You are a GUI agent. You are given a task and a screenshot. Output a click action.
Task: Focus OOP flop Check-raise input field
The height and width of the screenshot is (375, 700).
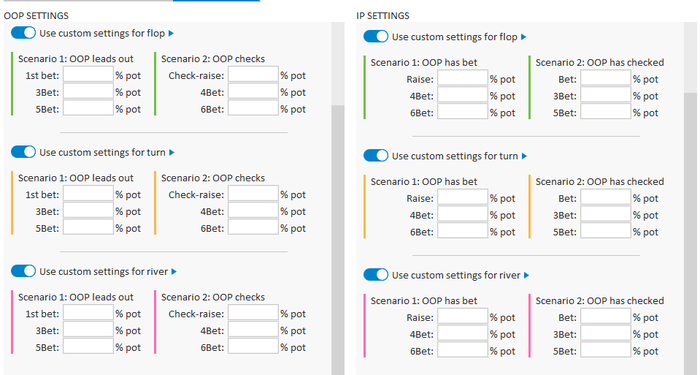(253, 74)
